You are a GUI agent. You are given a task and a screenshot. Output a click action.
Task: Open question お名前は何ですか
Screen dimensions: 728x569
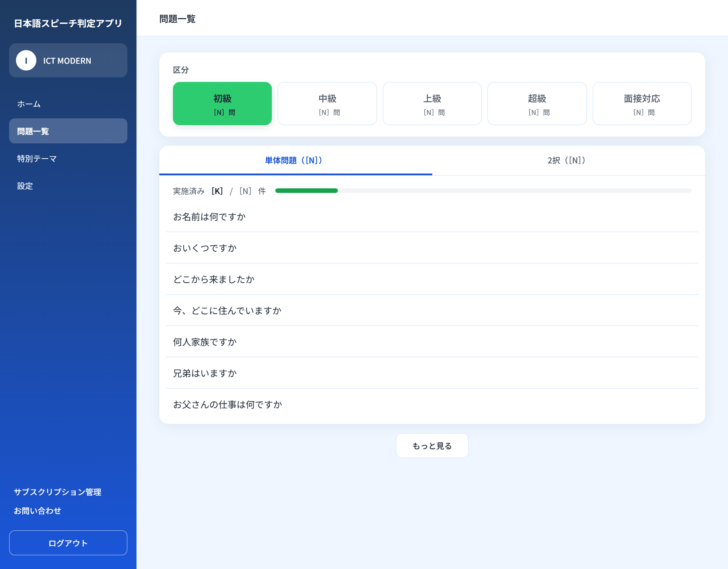click(x=432, y=217)
